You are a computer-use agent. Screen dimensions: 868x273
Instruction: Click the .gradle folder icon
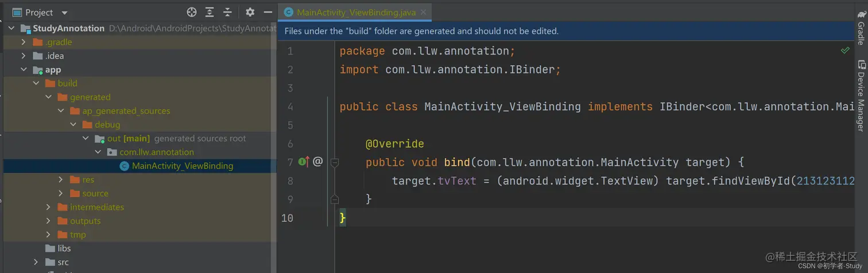pyautogui.click(x=38, y=42)
